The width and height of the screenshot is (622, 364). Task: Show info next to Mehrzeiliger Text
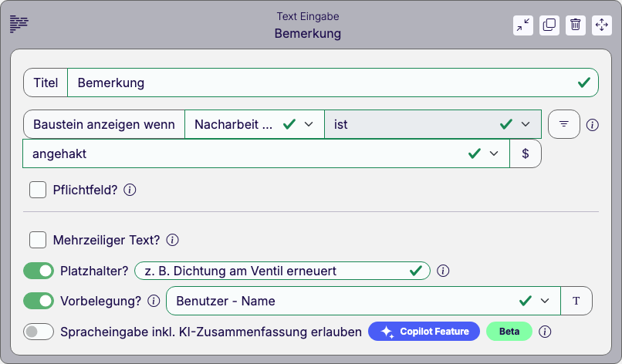pos(172,240)
